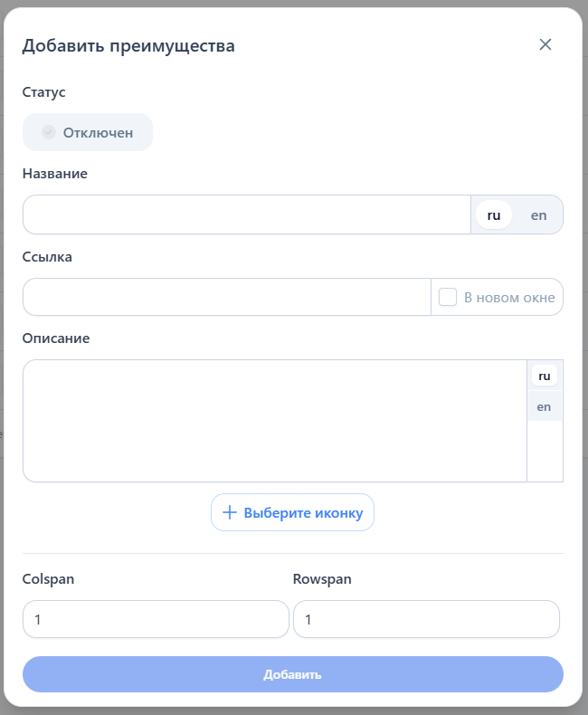Toggle the Отключен status switch
588x715 pixels.
[x=88, y=132]
